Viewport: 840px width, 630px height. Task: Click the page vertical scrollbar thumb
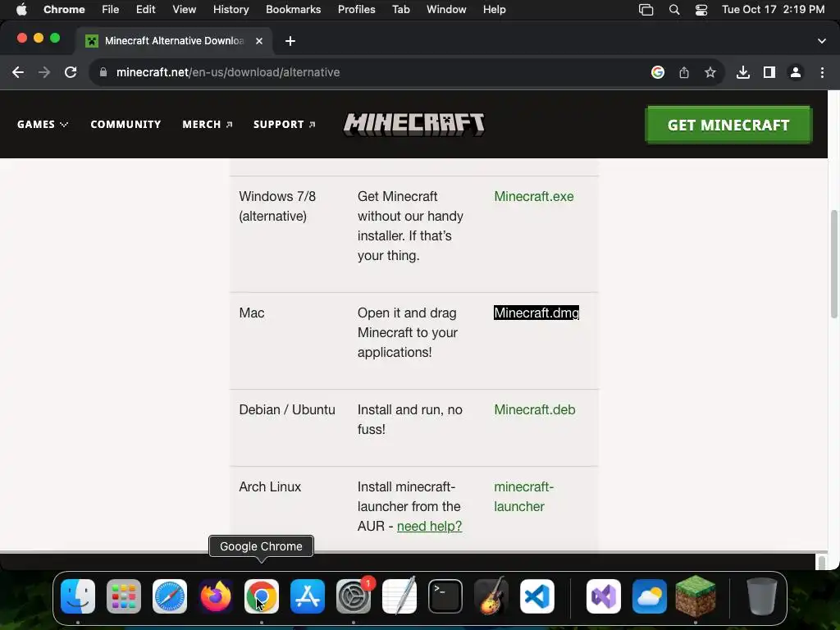833,264
